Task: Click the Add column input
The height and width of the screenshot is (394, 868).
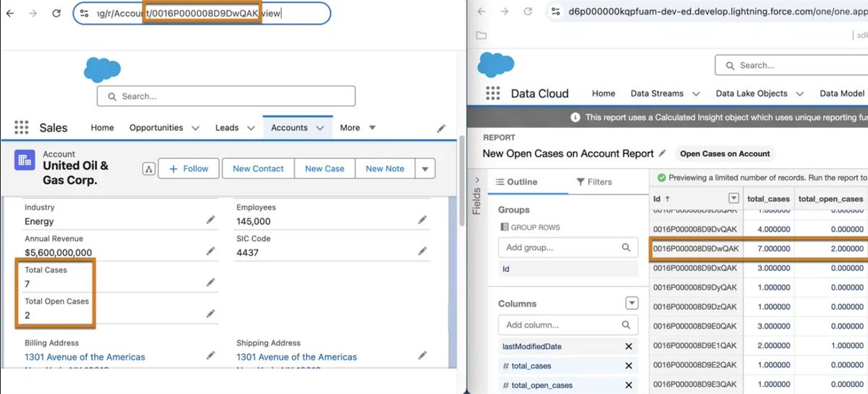Action: [569, 325]
